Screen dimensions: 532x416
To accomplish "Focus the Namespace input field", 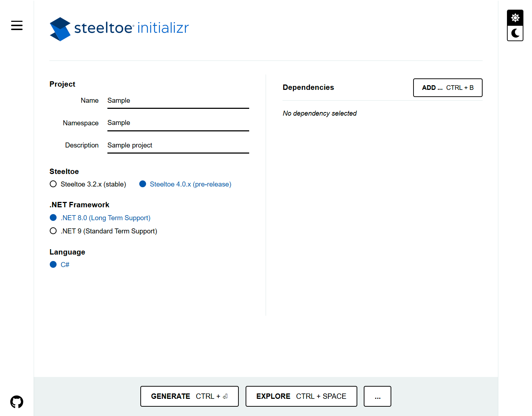I will tap(178, 123).
